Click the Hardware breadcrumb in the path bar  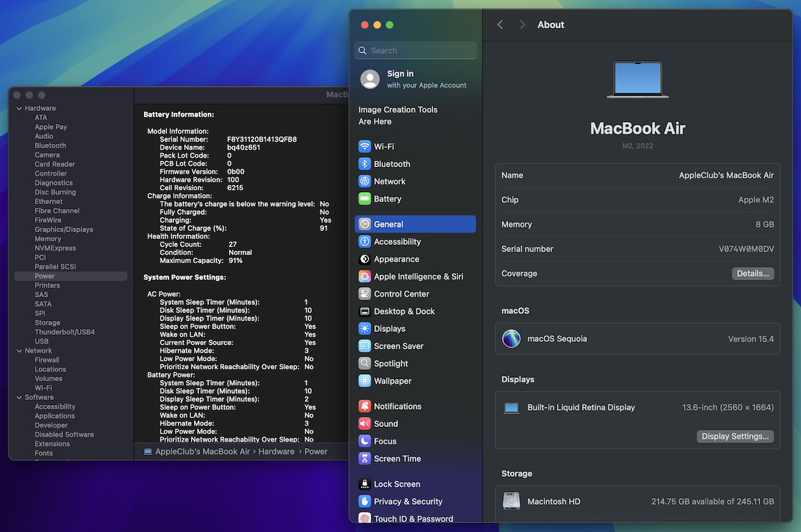(276, 451)
